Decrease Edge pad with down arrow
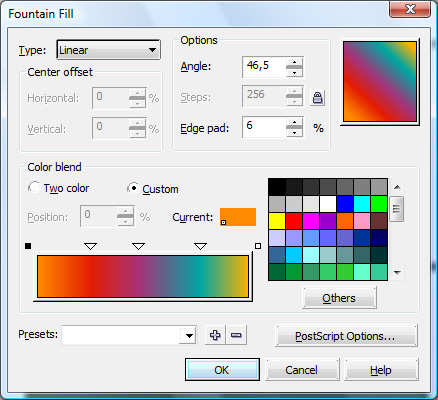 coord(294,132)
